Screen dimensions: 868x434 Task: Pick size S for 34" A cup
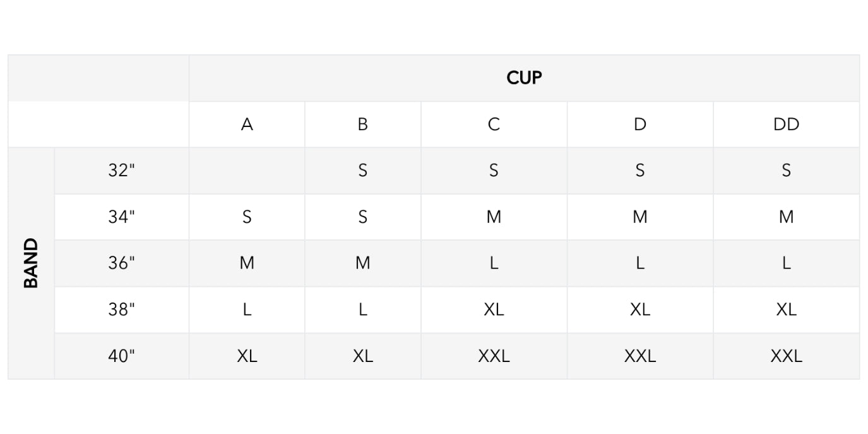(247, 217)
